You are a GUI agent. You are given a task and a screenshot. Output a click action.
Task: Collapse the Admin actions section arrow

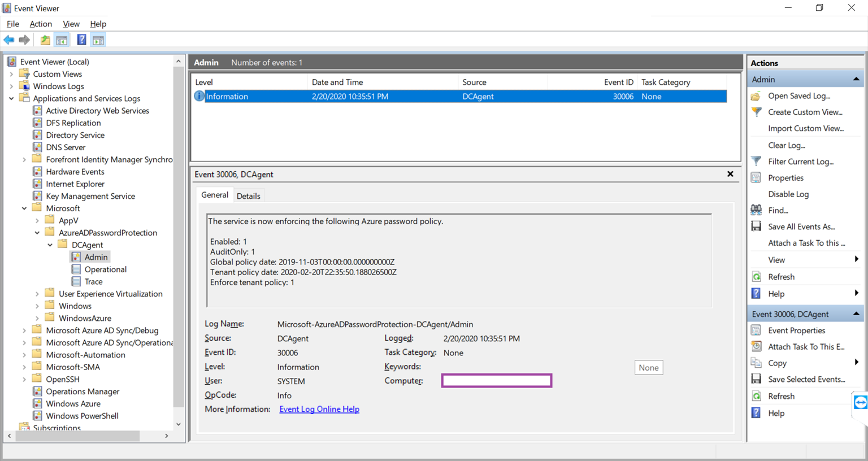click(x=856, y=79)
